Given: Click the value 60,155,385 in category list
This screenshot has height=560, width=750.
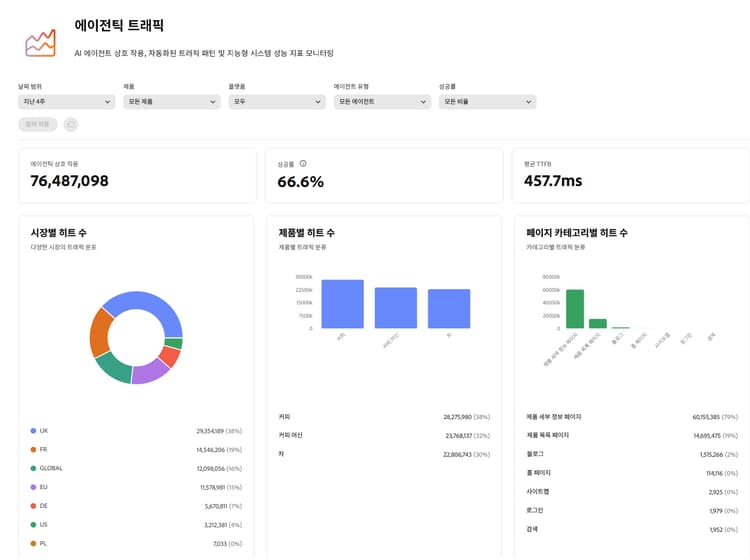Looking at the screenshot, I should 706,417.
